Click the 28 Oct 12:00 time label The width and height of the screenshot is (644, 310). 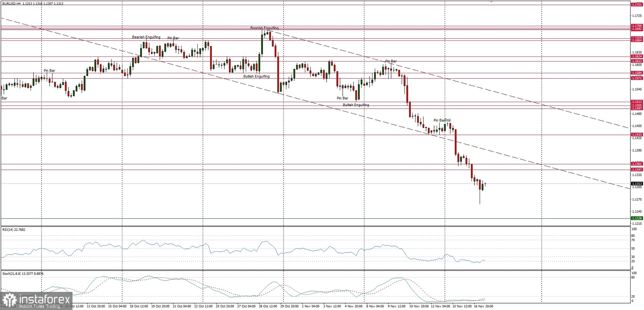(x=268, y=306)
